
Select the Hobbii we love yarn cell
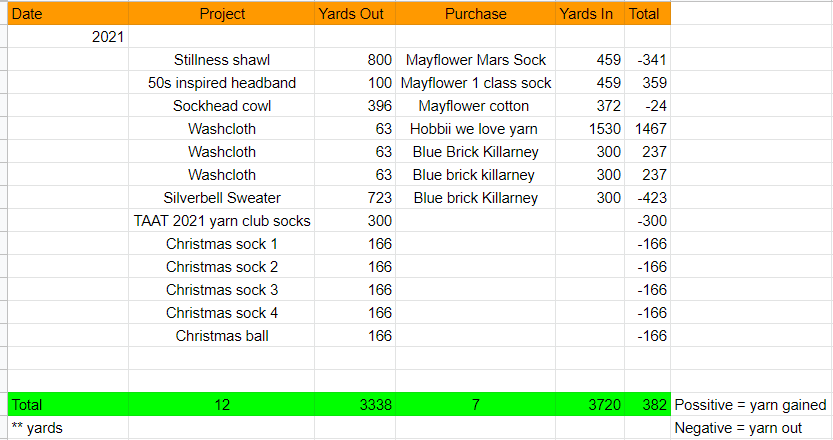tap(475, 129)
